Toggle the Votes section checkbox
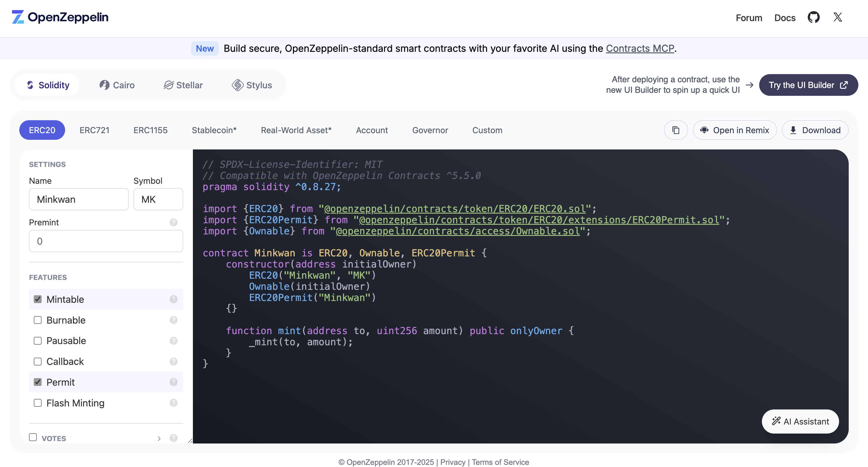The height and width of the screenshot is (467, 868). point(33,437)
